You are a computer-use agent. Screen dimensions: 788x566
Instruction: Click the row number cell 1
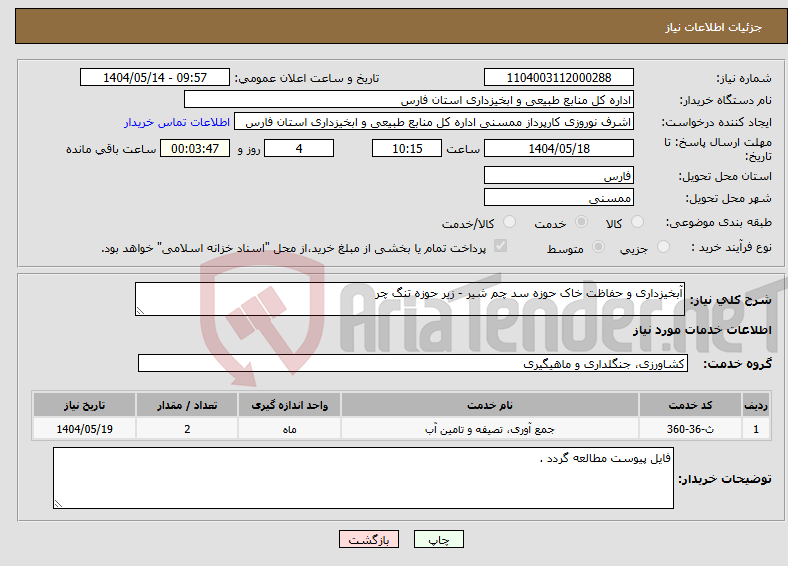click(756, 429)
